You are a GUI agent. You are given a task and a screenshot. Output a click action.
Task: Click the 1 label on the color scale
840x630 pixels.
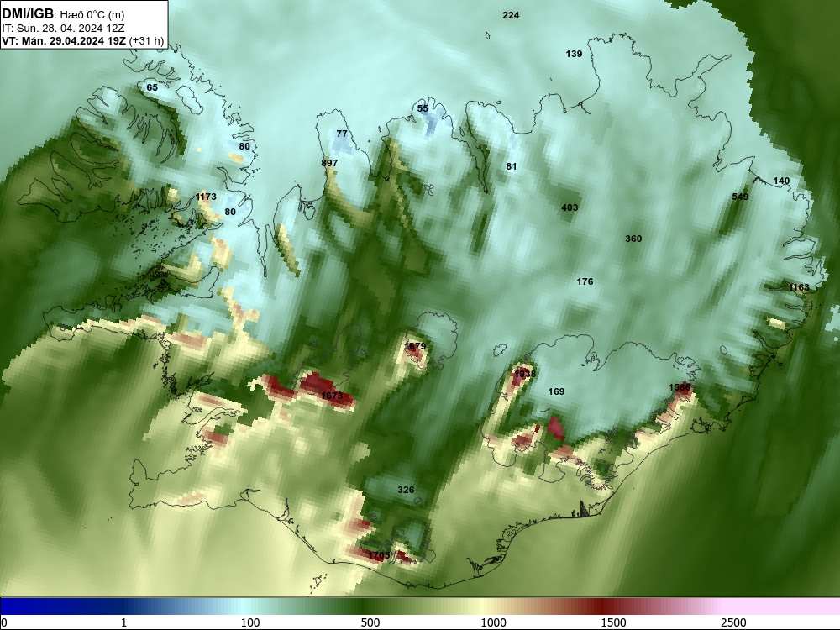tap(123, 622)
